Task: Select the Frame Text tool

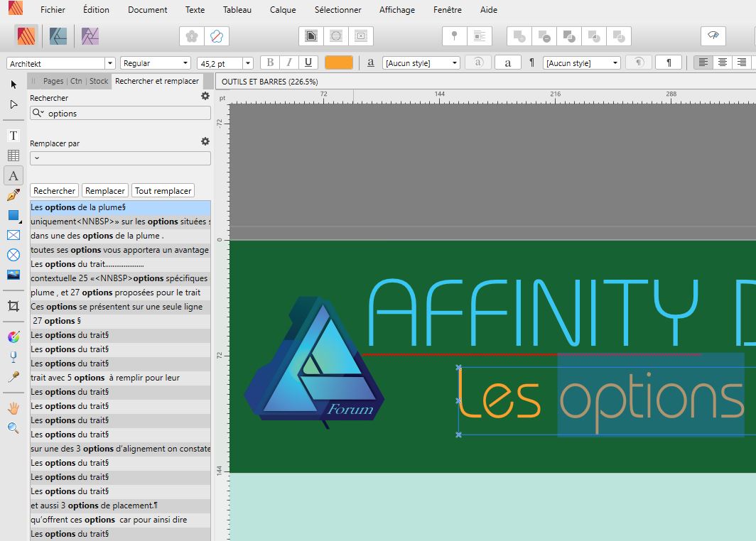Action: [13, 136]
